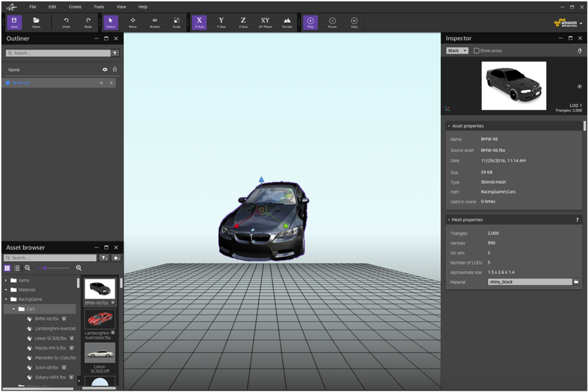Toggle XY Plane constraint
This screenshot has width=588, height=392.
point(265,22)
